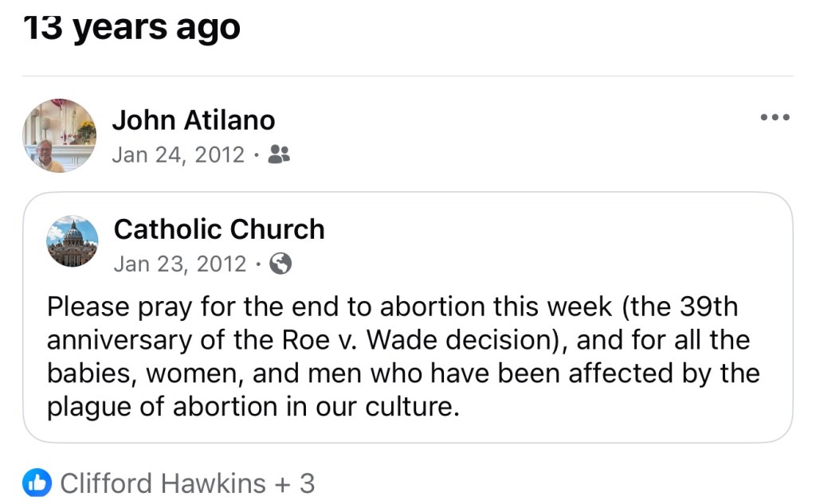The image size is (816, 504).
Task: Click the globe public icon beside Jan 23
Action: [280, 264]
